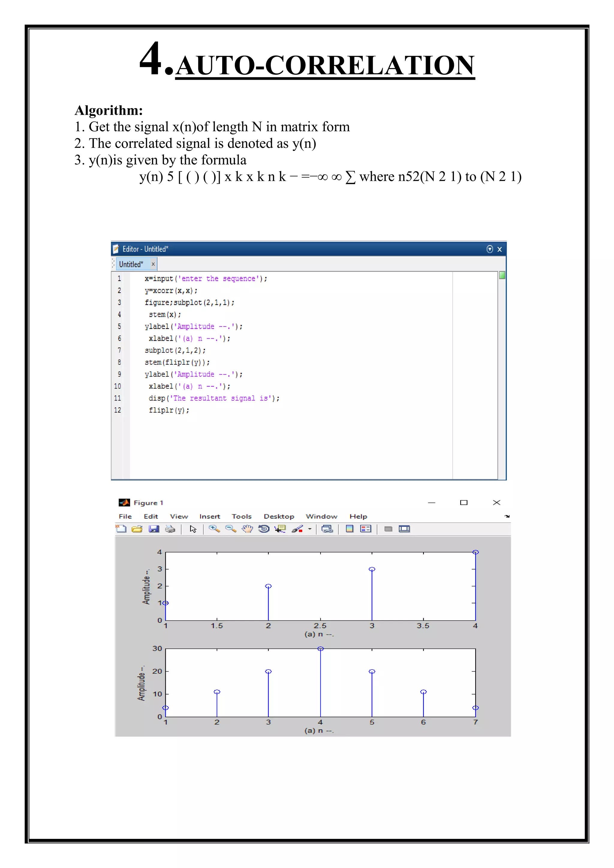Toggle the Data Cursor tool
The width and height of the screenshot is (614, 868).
(280, 528)
